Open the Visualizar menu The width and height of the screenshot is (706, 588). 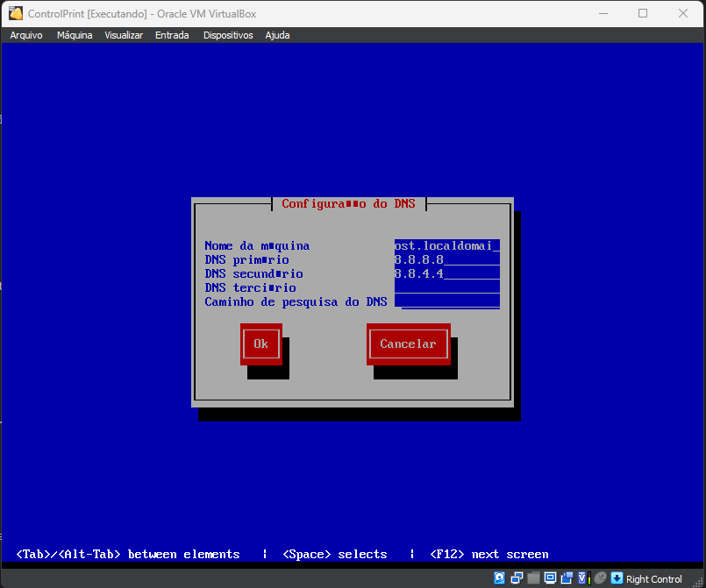[x=124, y=35]
